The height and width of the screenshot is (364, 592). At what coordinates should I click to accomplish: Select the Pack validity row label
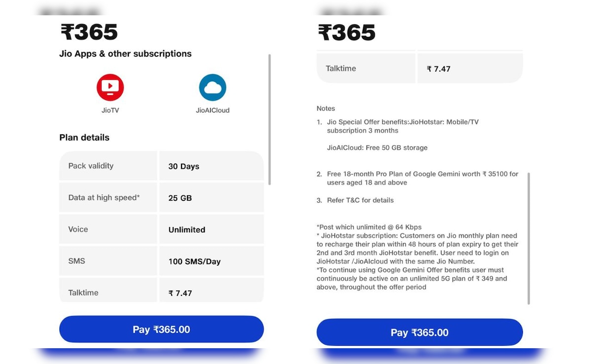pos(91,166)
